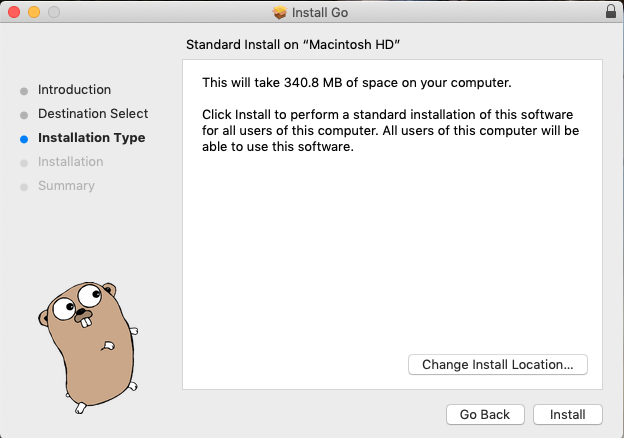Minimize the Install Go window
The height and width of the screenshot is (438, 624).
click(34, 12)
